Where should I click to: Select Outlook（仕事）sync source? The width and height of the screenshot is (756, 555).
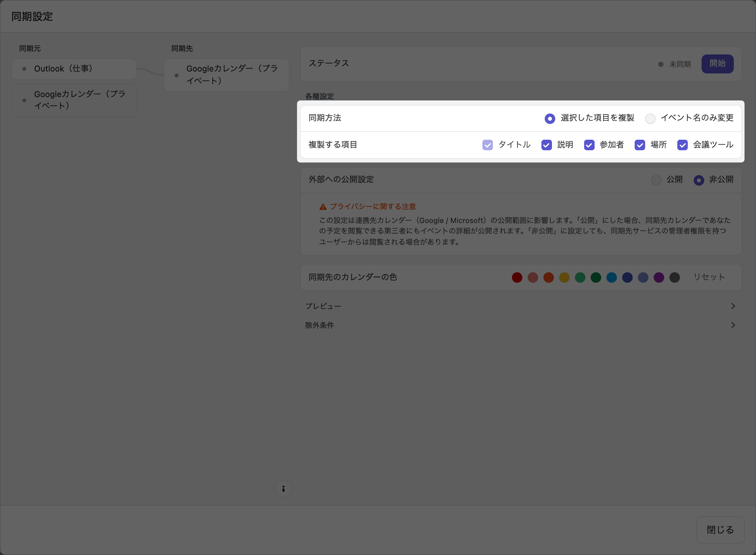pyautogui.click(x=74, y=69)
